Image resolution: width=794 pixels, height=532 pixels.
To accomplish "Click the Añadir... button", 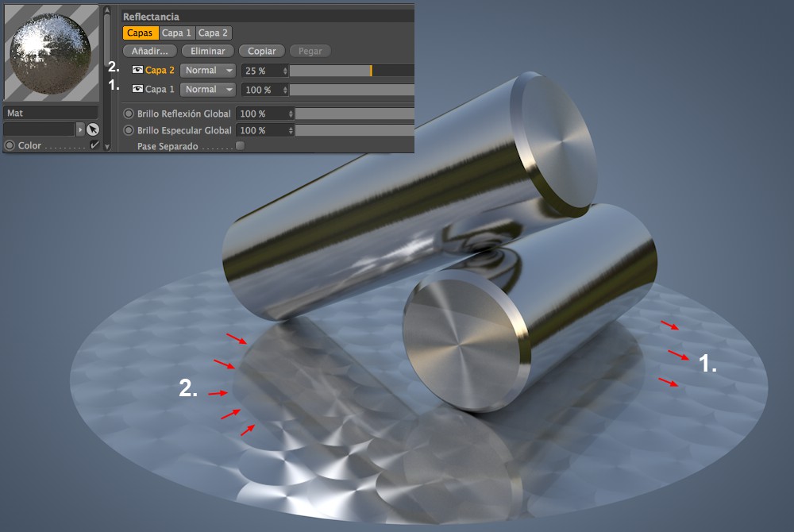I will point(149,51).
